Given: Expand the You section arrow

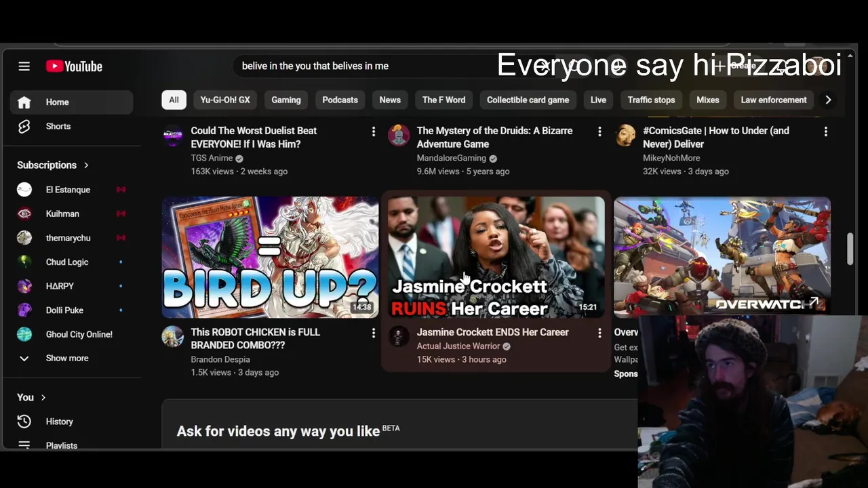Looking at the screenshot, I should 43,398.
